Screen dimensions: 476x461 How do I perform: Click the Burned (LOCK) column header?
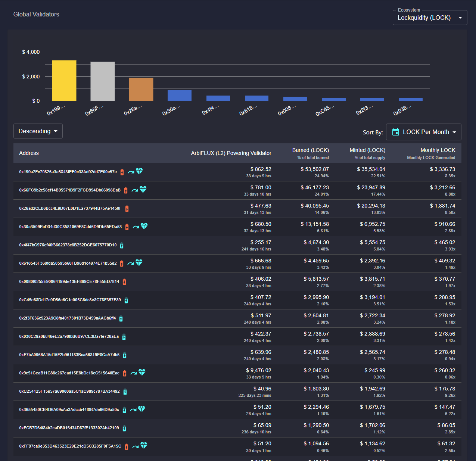(311, 150)
